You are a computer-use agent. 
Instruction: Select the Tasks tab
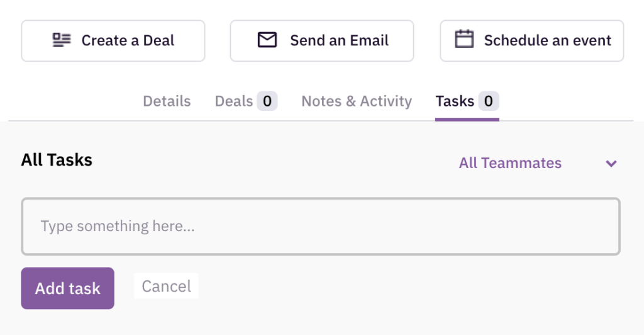point(467,101)
